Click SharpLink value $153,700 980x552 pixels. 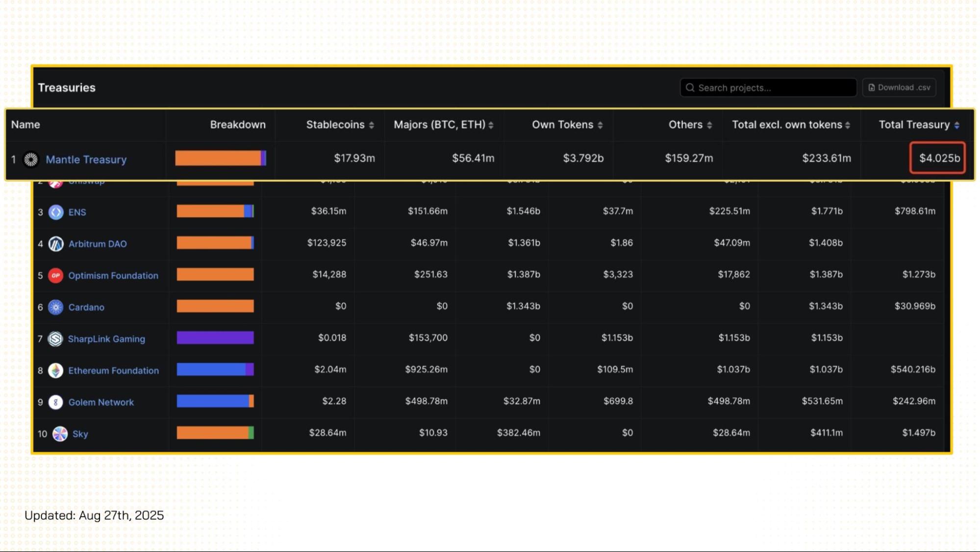pos(428,338)
